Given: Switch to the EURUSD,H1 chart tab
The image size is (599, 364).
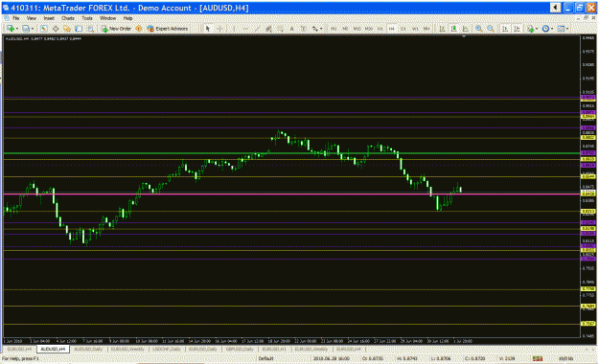Looking at the screenshot, I should point(274,349).
